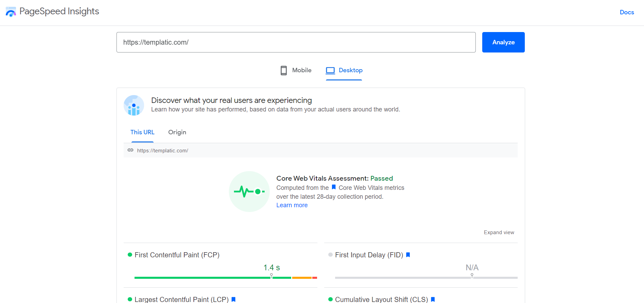Click the green status dot beside FCP
Image resolution: width=644 pixels, height=303 pixels.
click(130, 255)
